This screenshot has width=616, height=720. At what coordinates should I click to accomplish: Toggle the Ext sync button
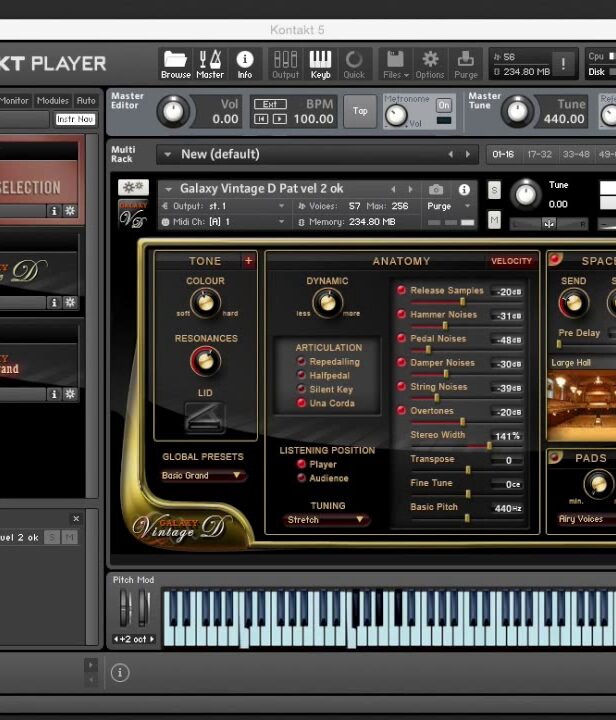click(x=270, y=104)
